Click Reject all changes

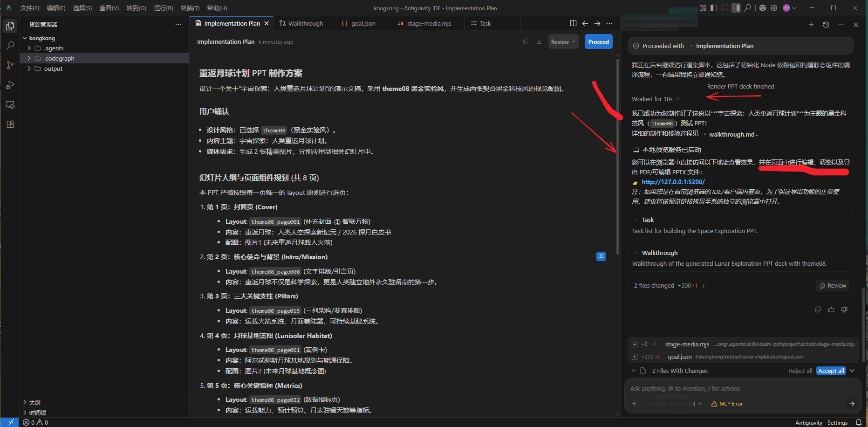pos(800,371)
